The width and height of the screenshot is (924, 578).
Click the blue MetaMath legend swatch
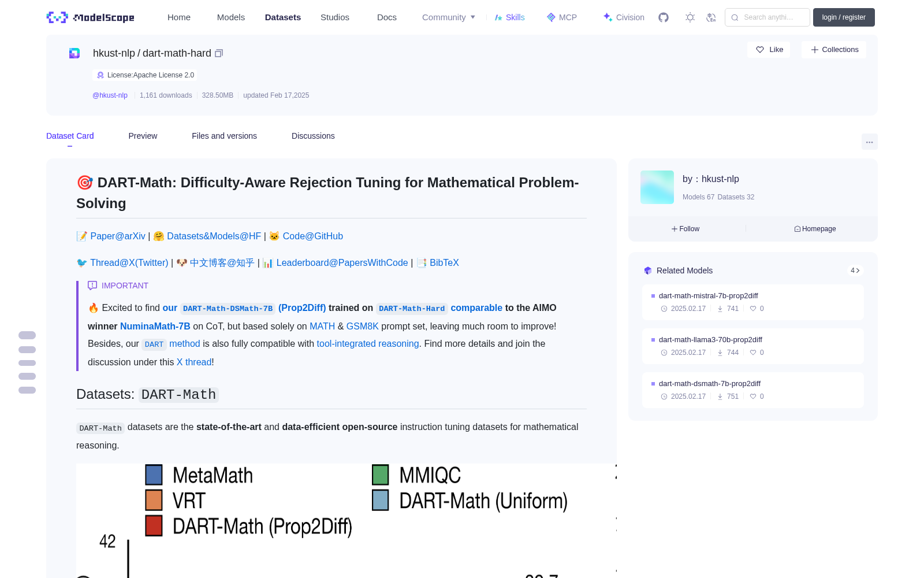point(154,475)
